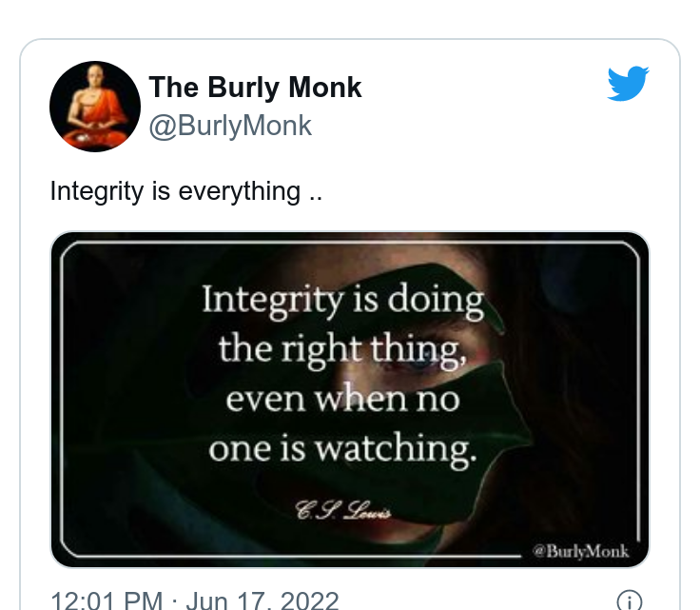Click the C.S. Lewis signature in the image

(x=342, y=510)
